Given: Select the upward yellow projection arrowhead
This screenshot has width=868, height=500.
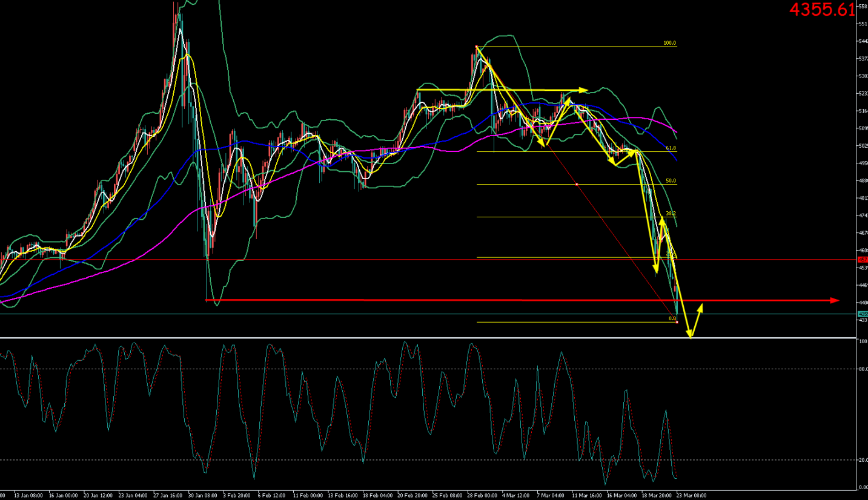Looking at the screenshot, I should [x=701, y=306].
